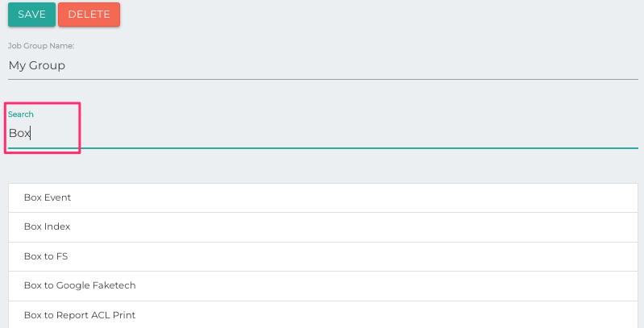Delete the My Group job group

[x=89, y=15]
